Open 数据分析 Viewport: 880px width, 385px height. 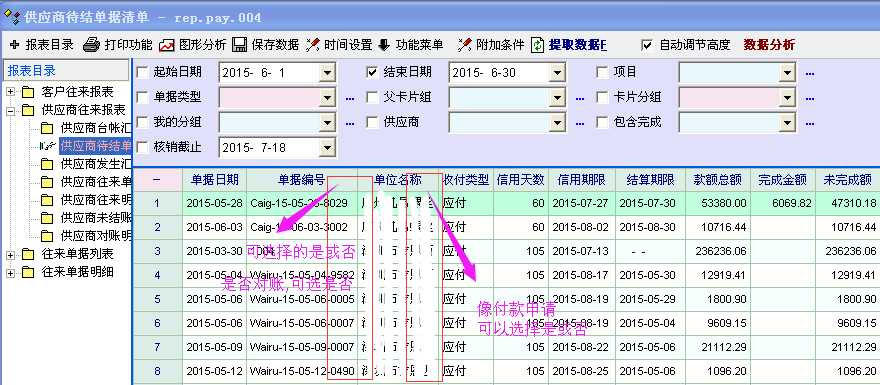(x=768, y=45)
